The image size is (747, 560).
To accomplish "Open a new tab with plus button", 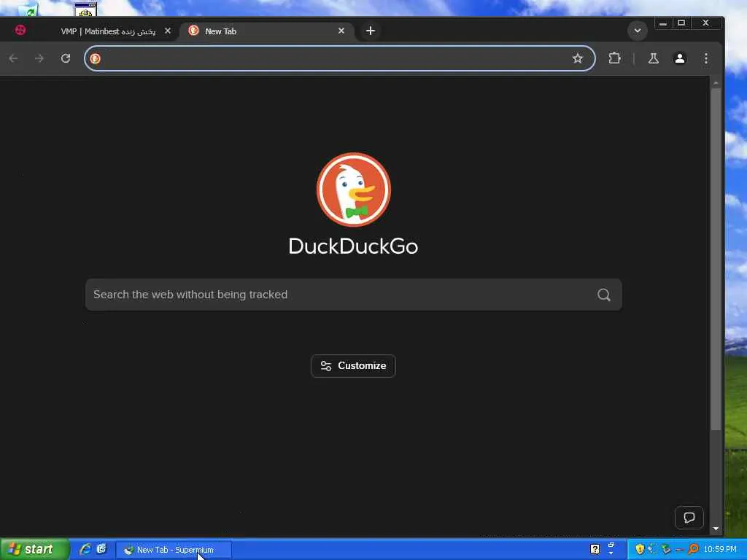I will (370, 31).
